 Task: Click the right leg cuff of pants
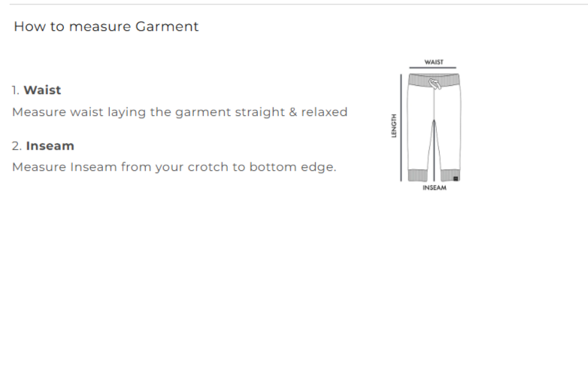pos(449,175)
